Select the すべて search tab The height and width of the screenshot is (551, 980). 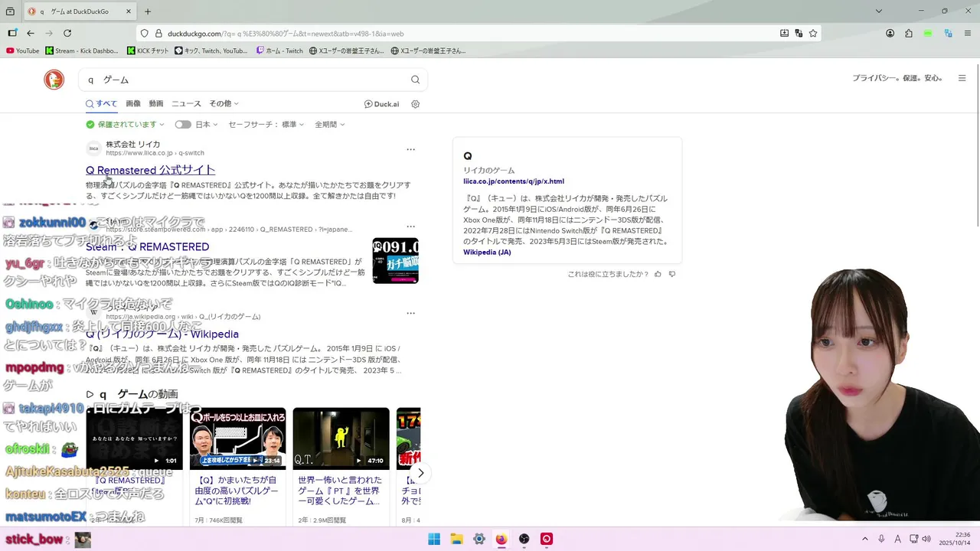point(101,104)
